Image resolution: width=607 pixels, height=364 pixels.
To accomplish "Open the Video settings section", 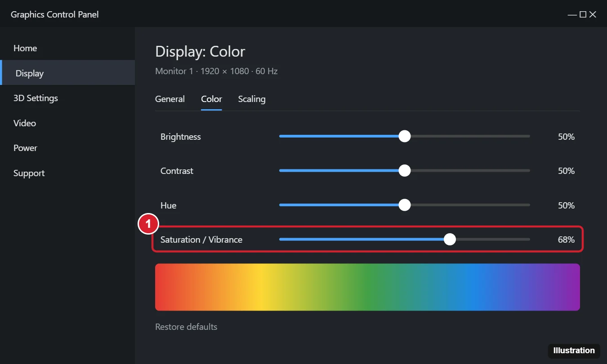I will tap(67, 123).
